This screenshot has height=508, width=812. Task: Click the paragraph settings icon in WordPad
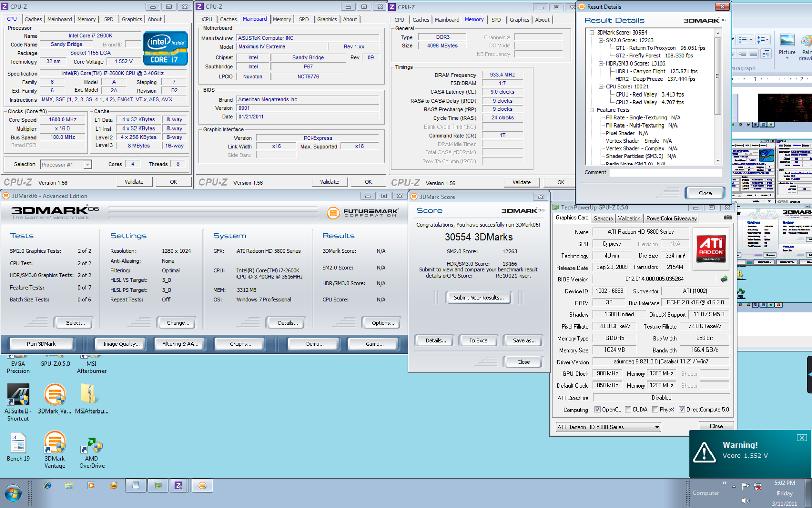click(766, 53)
